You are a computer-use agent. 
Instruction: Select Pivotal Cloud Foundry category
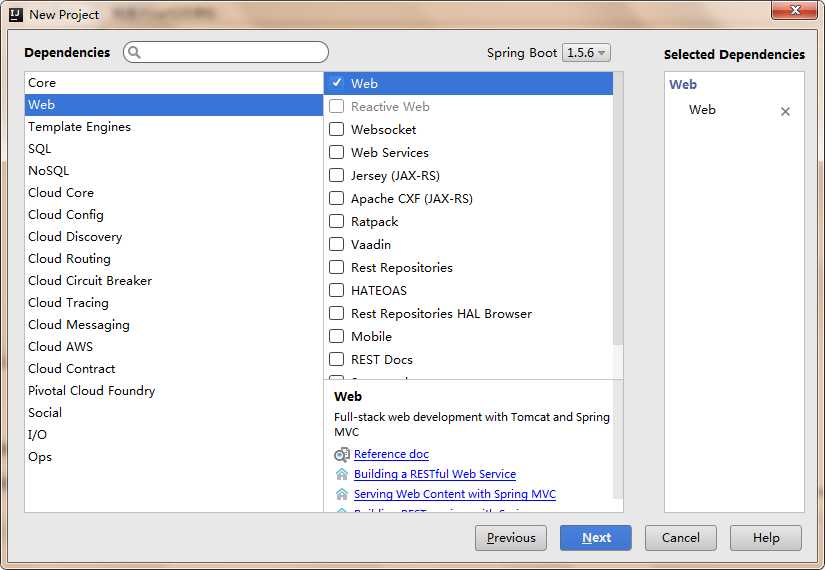point(174,391)
